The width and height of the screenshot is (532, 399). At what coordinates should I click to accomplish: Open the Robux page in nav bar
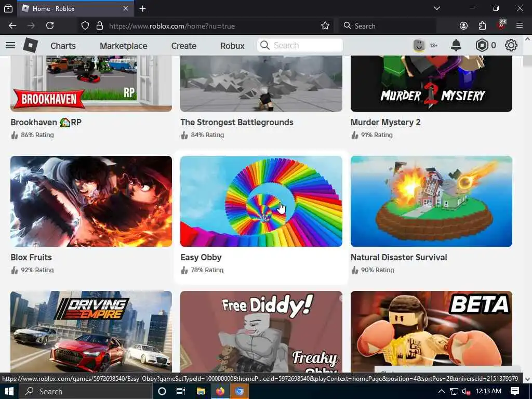232,46
